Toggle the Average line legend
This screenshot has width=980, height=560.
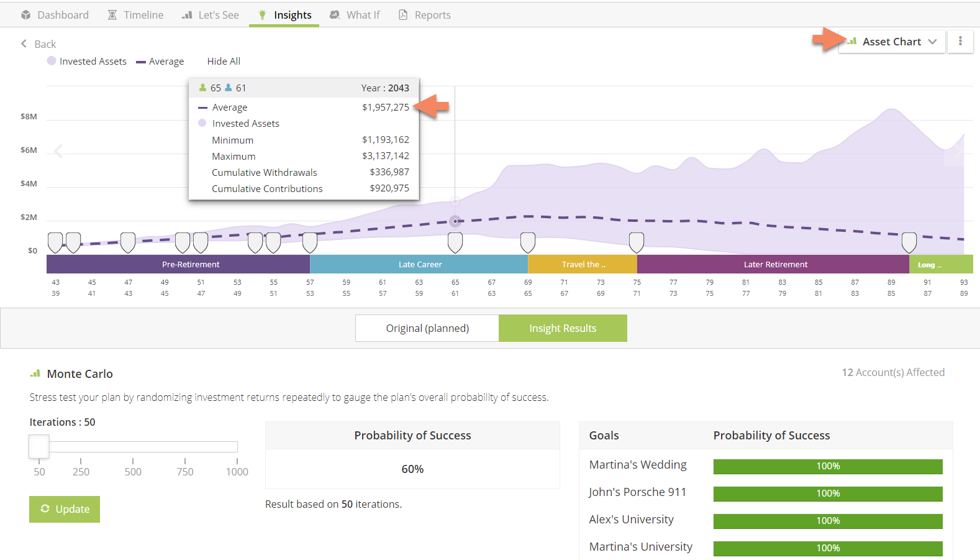coord(160,62)
